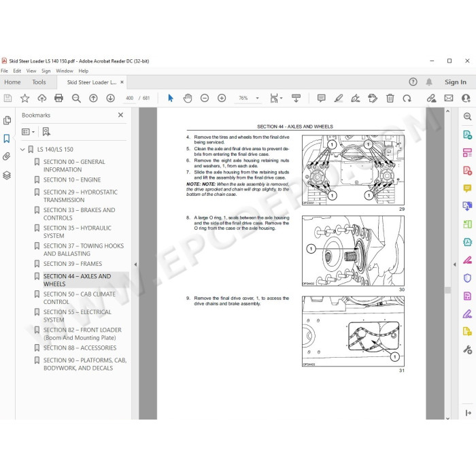Open the Sign menu

(x=46, y=71)
